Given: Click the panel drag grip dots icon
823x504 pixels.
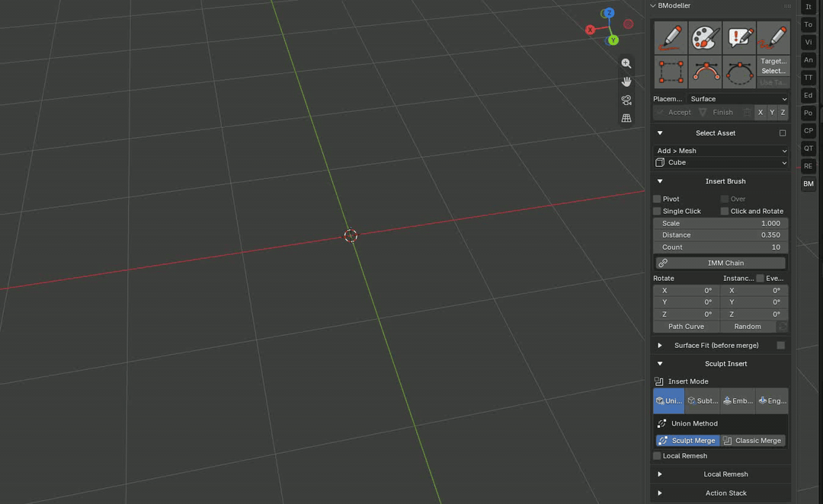Looking at the screenshot, I should (787, 6).
